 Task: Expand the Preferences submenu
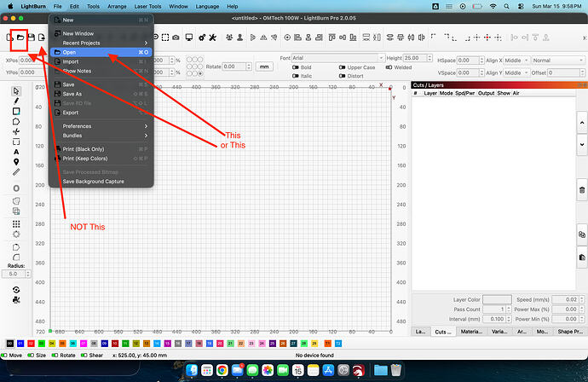[101, 126]
